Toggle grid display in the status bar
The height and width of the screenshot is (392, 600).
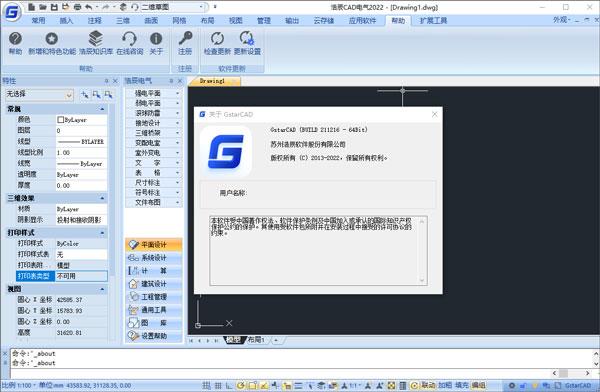click(x=218, y=385)
